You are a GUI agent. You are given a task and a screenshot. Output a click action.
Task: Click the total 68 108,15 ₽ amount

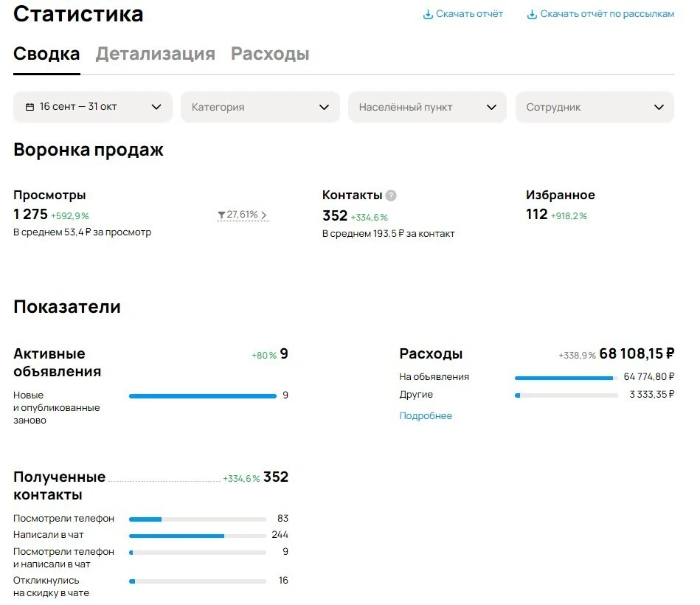(x=637, y=353)
